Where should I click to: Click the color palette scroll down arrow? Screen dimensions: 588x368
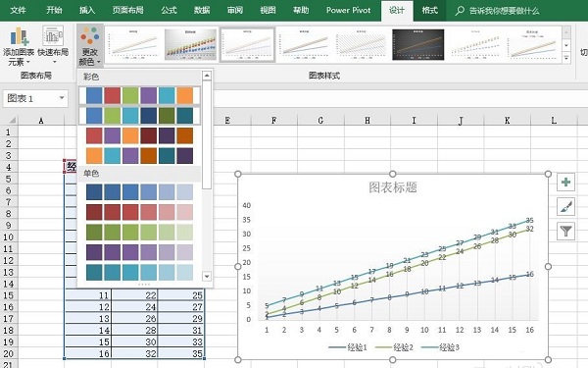(x=207, y=277)
